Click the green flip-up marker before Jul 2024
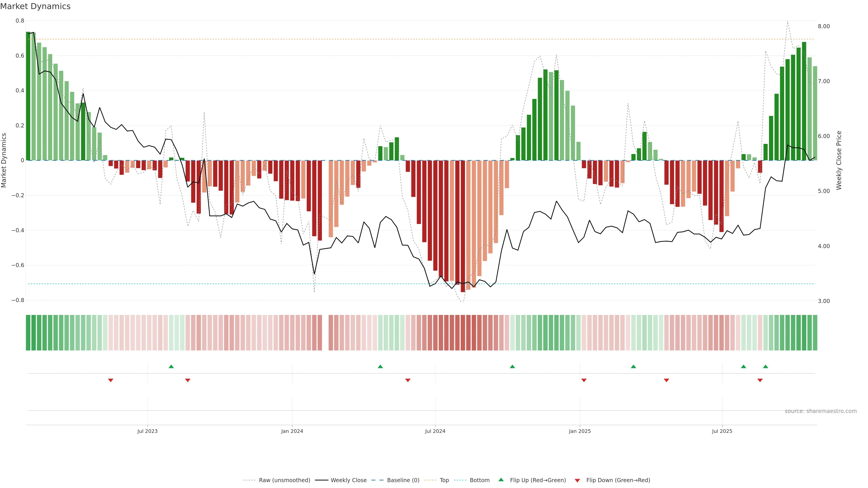Screen dimensions: 868x488 (380, 366)
